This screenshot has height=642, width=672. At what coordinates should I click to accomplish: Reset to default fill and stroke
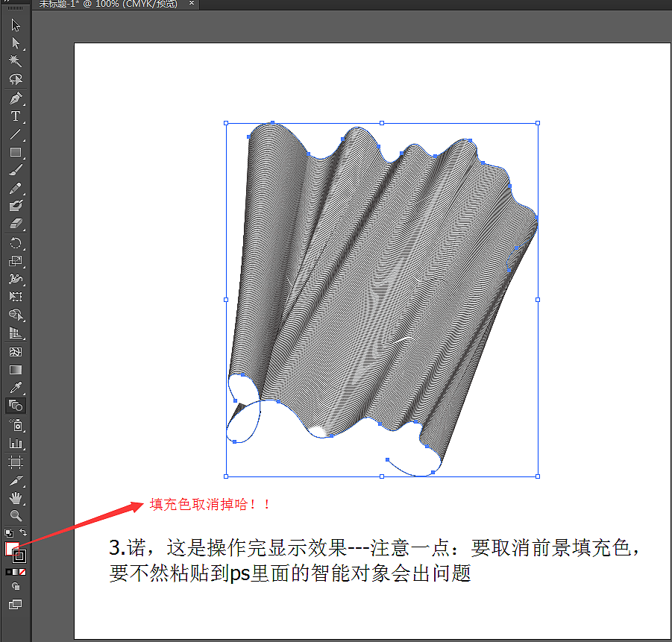[x=9, y=532]
